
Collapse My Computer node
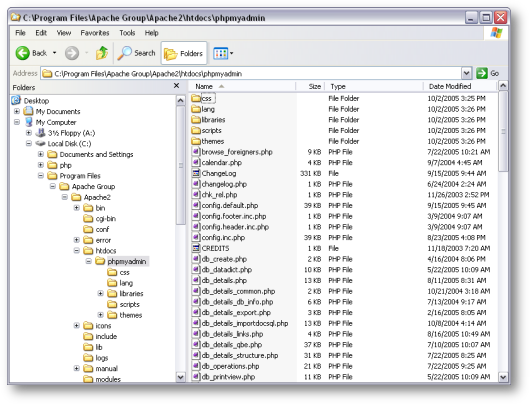pyautogui.click(x=17, y=122)
